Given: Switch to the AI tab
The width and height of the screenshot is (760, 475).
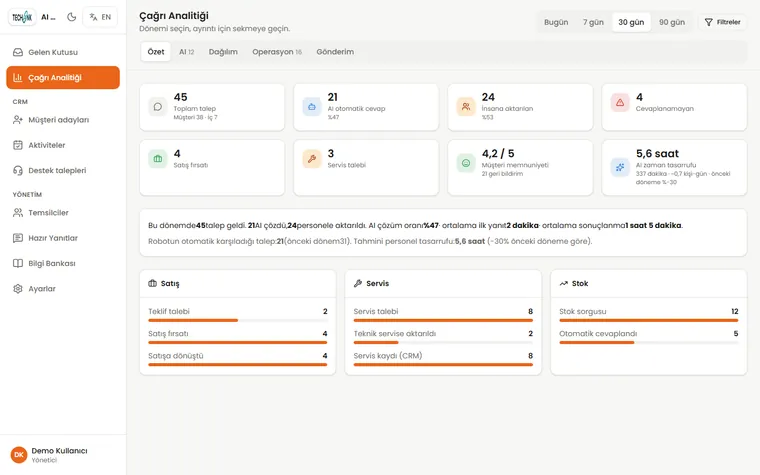Looking at the screenshot, I should pos(187,52).
